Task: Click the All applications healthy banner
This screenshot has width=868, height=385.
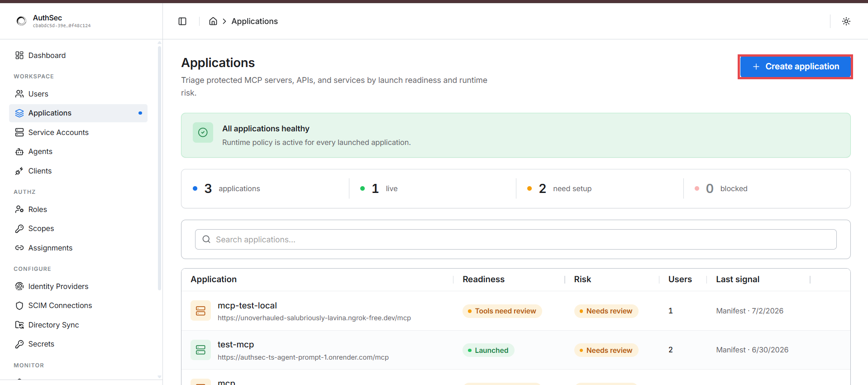Action: (515, 135)
